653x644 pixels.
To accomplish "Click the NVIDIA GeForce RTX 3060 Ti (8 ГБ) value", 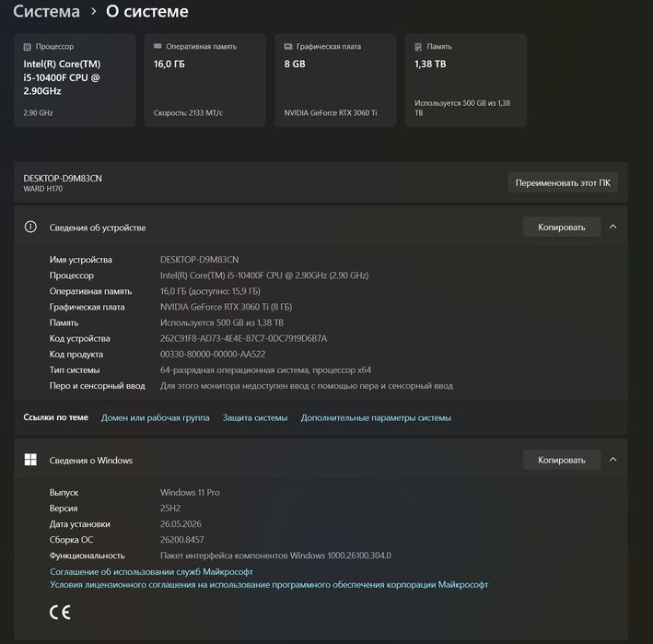I will [227, 307].
